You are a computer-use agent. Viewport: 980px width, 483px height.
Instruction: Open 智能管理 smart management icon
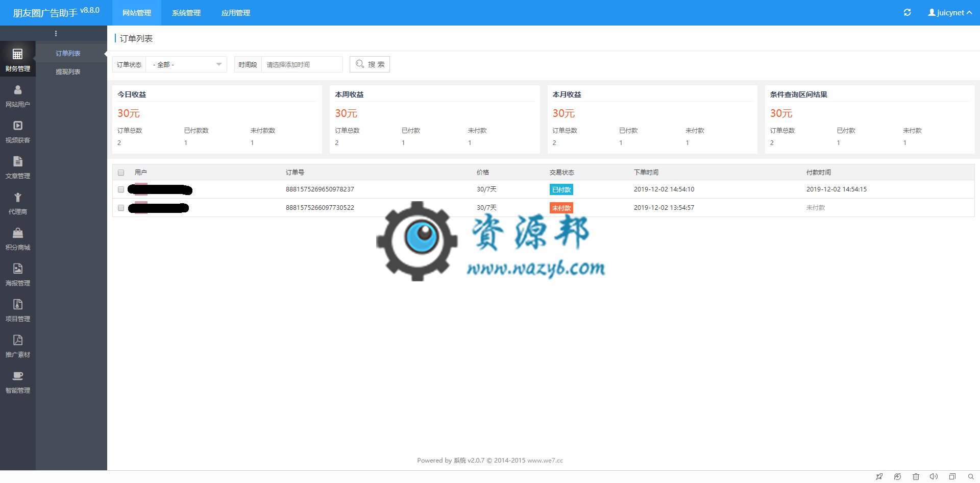click(x=18, y=381)
